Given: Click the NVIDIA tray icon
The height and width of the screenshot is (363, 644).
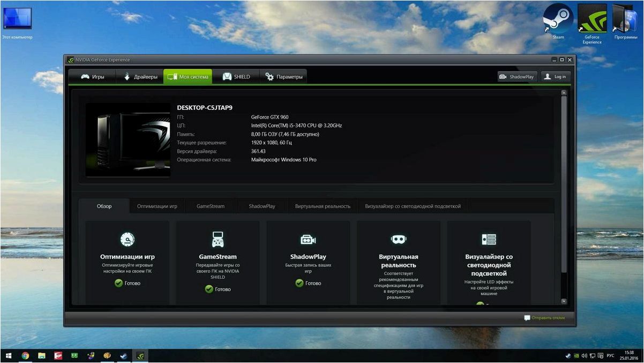Looking at the screenshot, I should pyautogui.click(x=576, y=355).
